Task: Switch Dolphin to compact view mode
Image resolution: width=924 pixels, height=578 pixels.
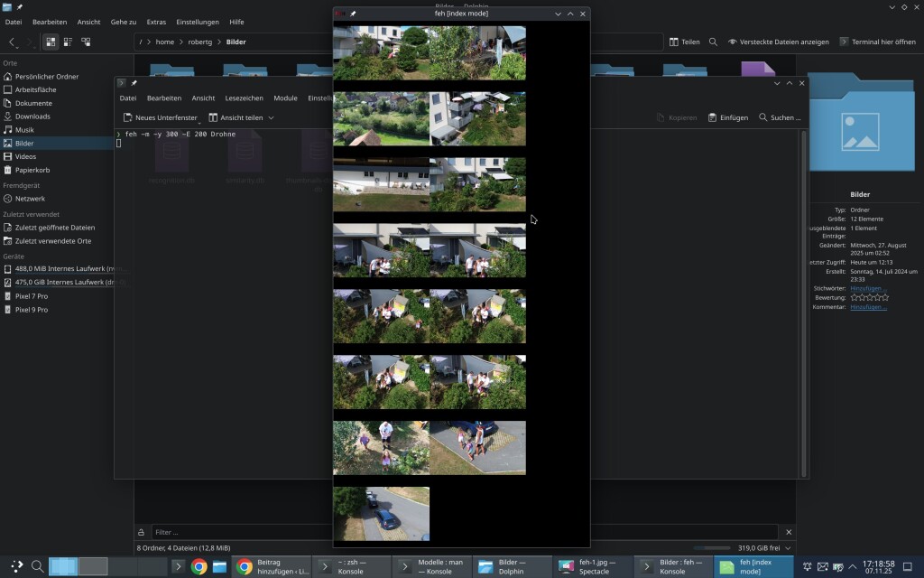Action: (x=69, y=42)
